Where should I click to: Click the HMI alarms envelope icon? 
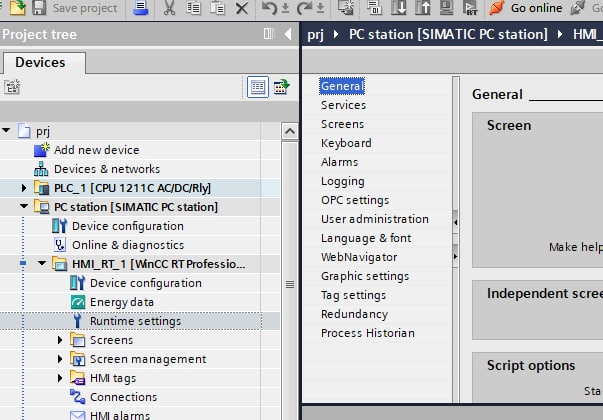pyautogui.click(x=78, y=415)
